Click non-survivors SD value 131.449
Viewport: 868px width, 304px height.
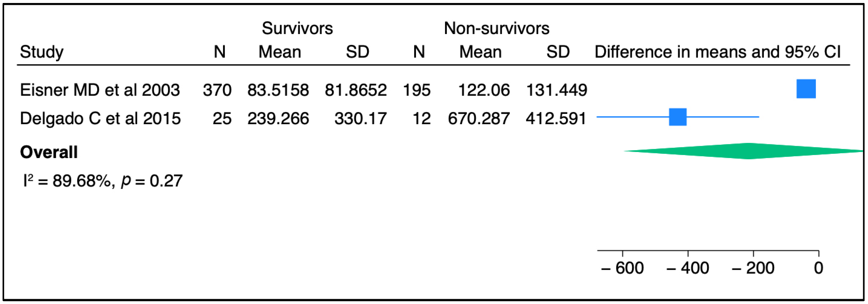click(557, 90)
